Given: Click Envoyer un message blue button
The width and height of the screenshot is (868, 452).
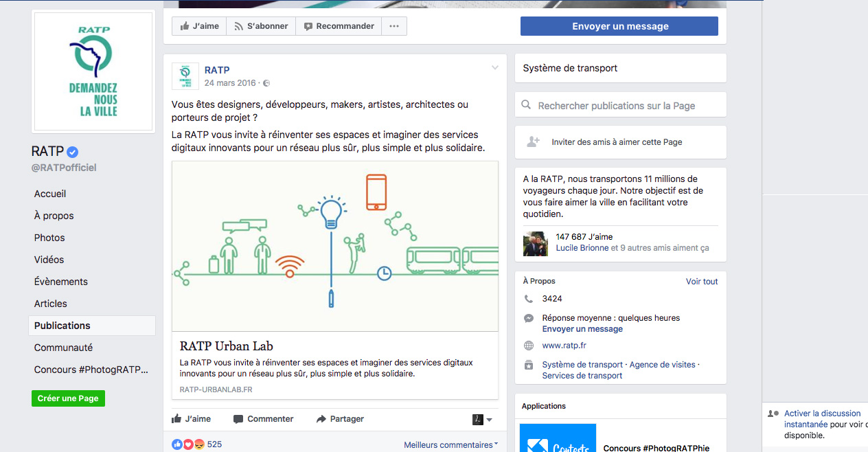Looking at the screenshot, I should point(619,26).
